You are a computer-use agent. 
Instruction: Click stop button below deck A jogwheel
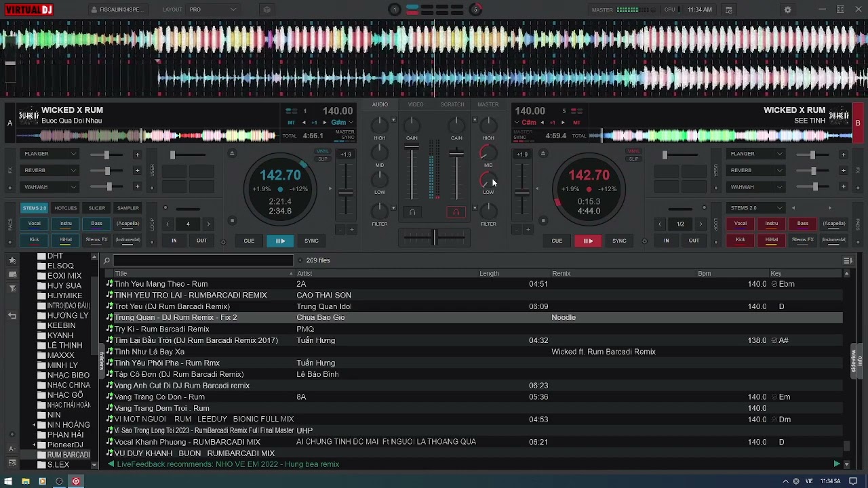click(232, 220)
